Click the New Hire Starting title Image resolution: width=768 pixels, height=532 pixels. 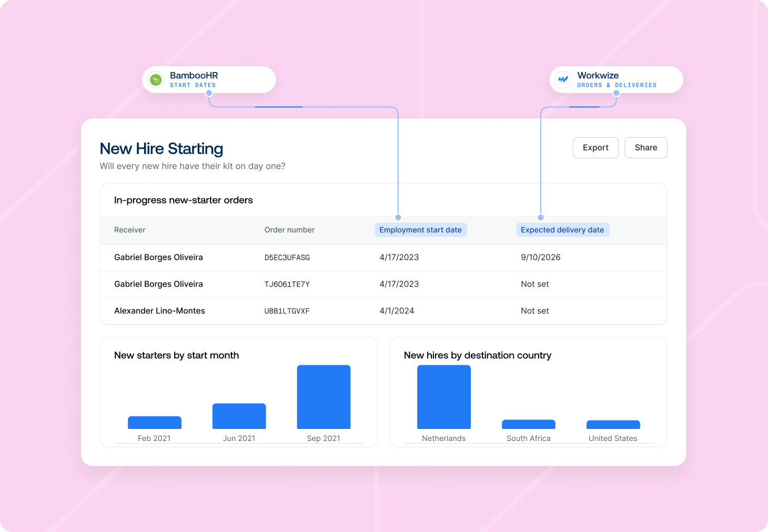[x=161, y=149]
